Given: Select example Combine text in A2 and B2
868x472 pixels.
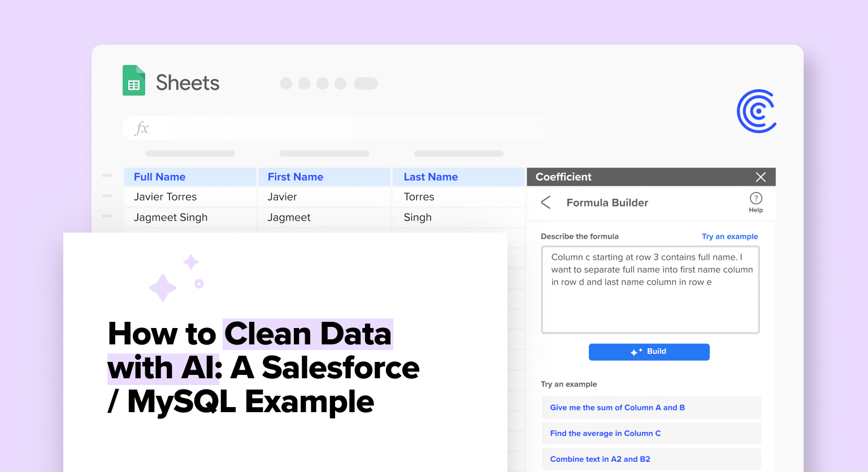Looking at the screenshot, I should coord(651,459).
